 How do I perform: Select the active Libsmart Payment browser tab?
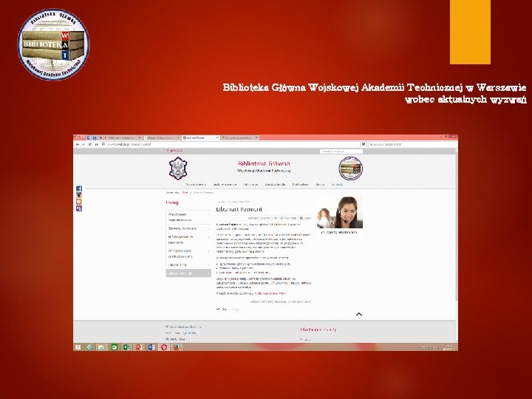[200, 137]
